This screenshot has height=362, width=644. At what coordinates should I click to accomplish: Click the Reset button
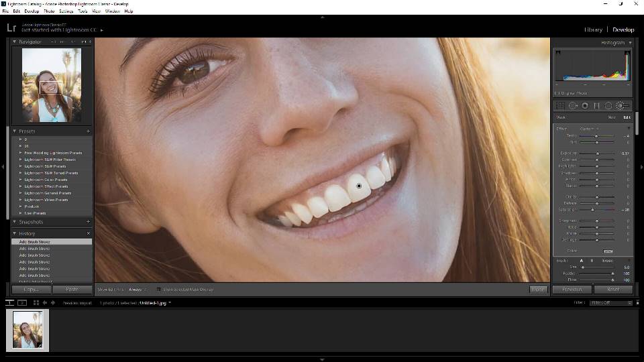click(612, 290)
